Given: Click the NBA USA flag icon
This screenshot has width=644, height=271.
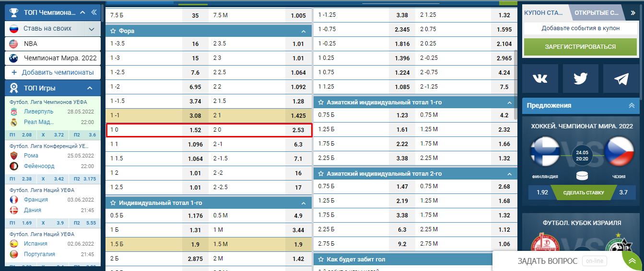Looking at the screenshot, I should (14, 44).
